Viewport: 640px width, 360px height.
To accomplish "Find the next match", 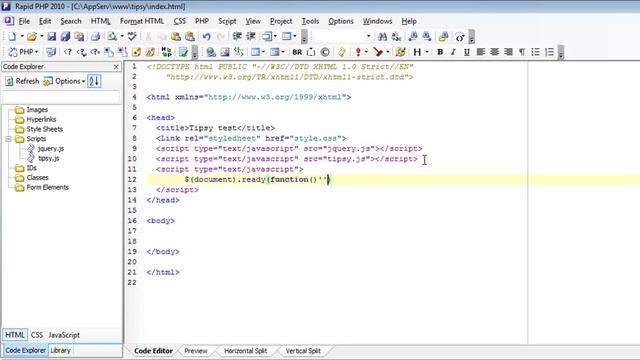I will click(427, 37).
